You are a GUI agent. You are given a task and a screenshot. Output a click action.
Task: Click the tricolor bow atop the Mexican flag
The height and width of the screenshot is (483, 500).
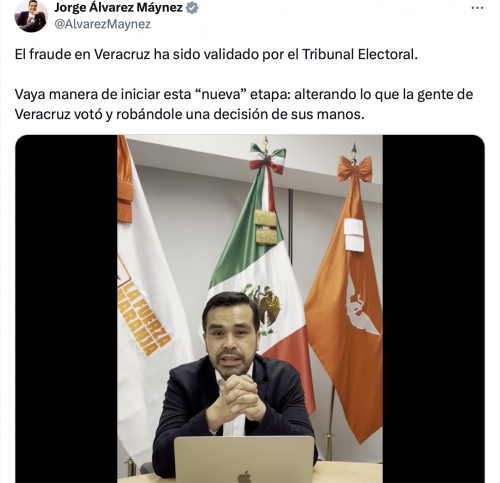pos(267,159)
